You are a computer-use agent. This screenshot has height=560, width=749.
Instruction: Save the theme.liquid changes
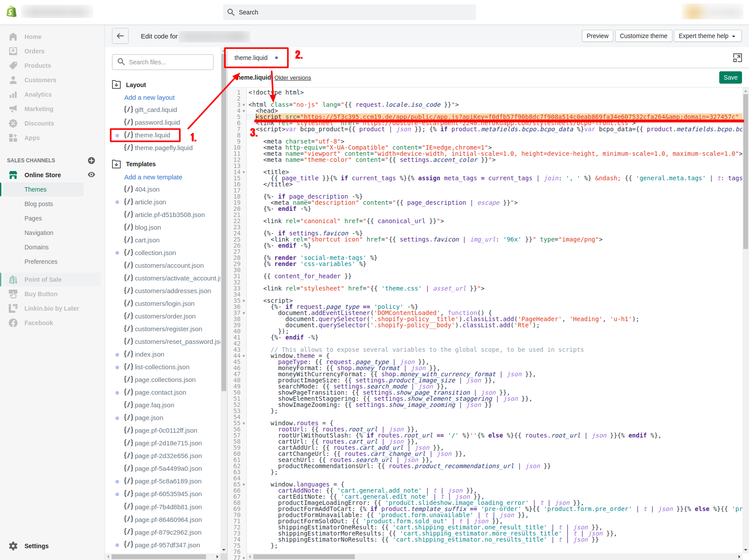click(x=730, y=77)
